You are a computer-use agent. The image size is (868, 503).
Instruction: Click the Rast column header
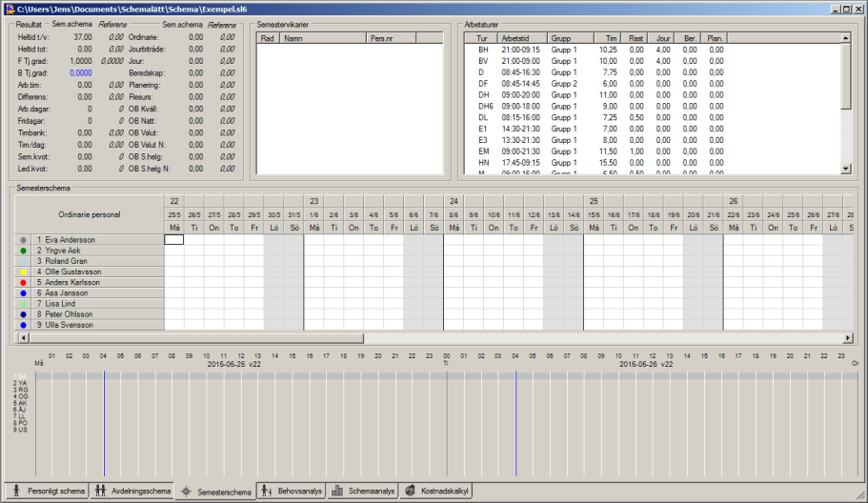click(x=634, y=38)
